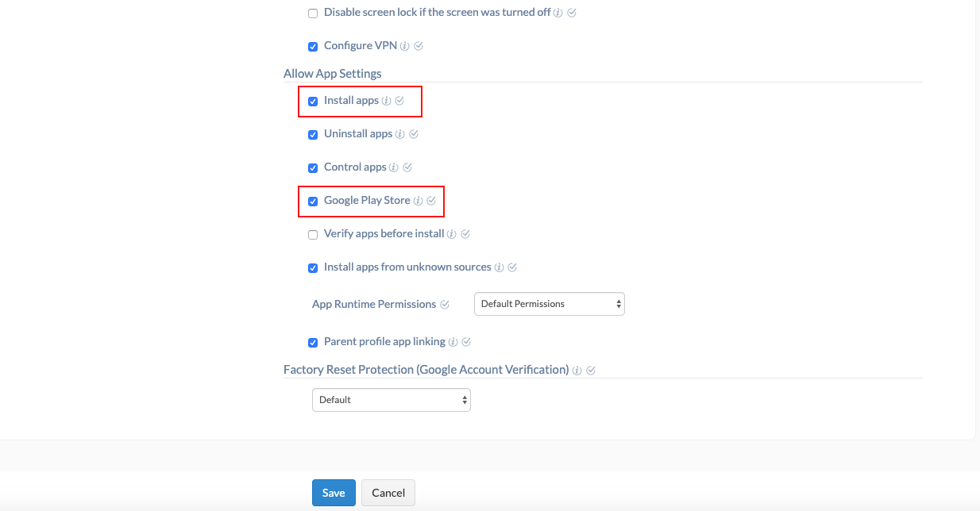
Task: Uncheck the Google Play Store checkbox
Action: click(313, 202)
